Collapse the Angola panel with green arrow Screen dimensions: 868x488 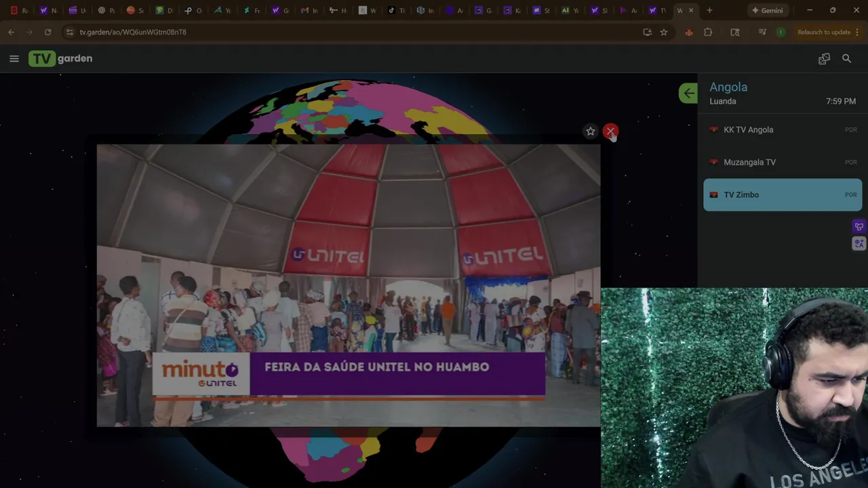pyautogui.click(x=688, y=94)
